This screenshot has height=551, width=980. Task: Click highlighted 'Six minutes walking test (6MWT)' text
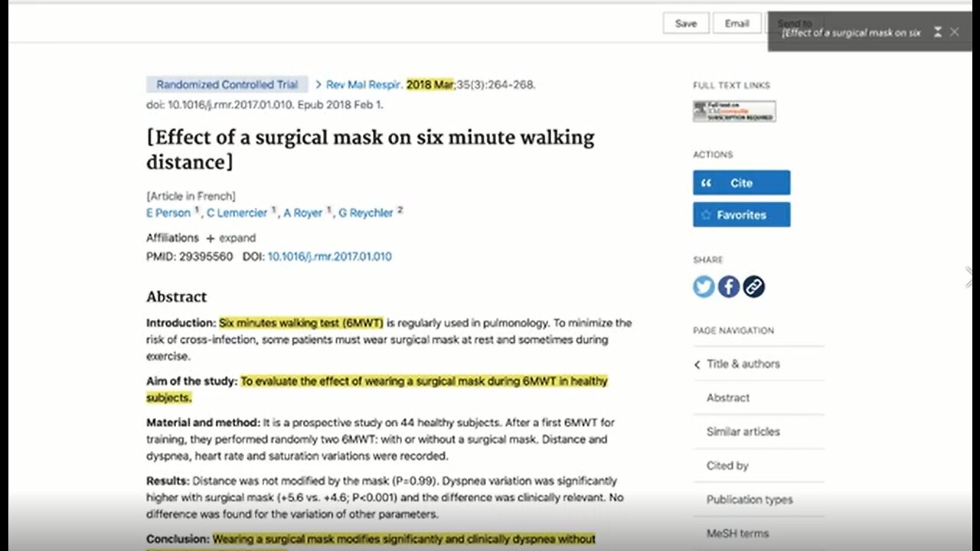[x=301, y=323]
